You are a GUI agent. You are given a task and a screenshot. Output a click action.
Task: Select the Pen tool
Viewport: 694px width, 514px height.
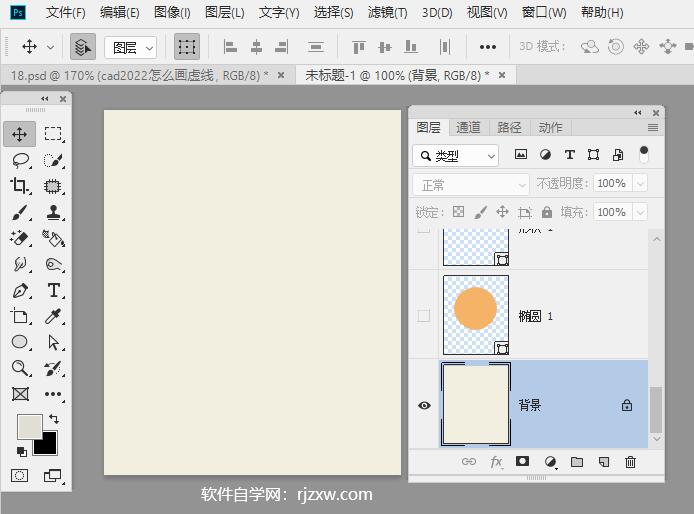tap(20, 291)
